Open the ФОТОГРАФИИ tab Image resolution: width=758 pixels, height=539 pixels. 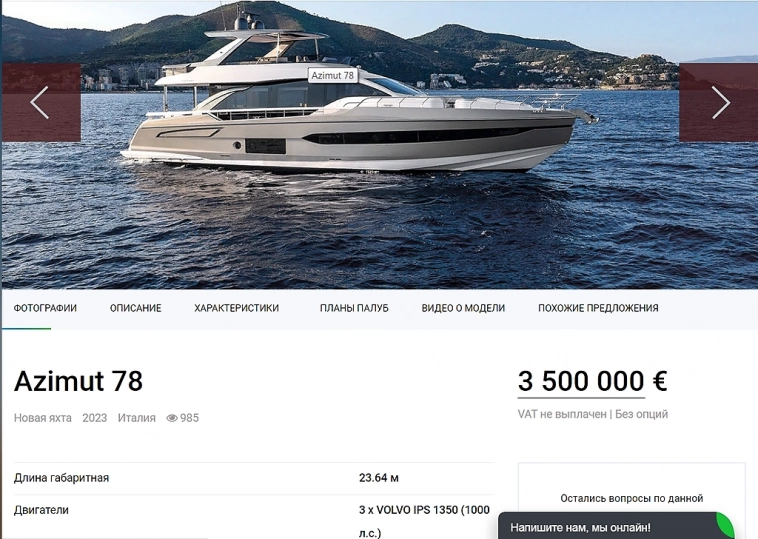pyautogui.click(x=45, y=308)
